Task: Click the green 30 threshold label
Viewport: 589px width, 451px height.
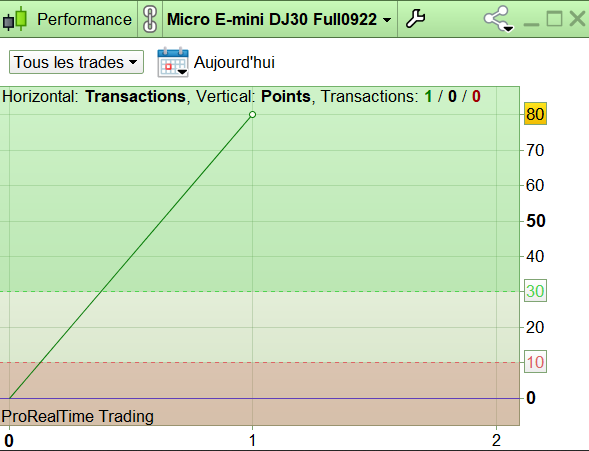Action: click(535, 291)
